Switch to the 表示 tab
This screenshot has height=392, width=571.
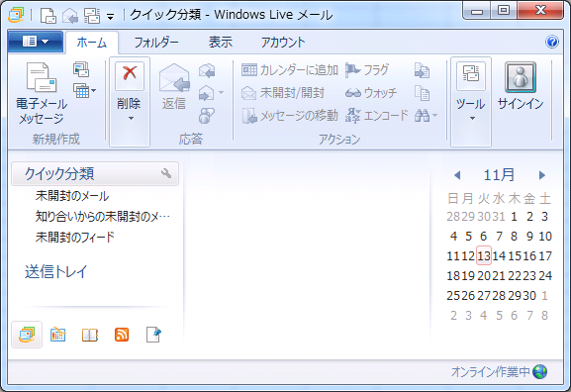point(221,43)
